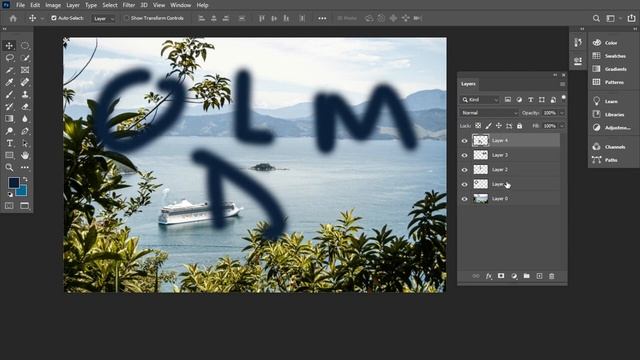Click the Home icon in options bar
Viewport: 640px width, 360px height.
pyautogui.click(x=13, y=18)
